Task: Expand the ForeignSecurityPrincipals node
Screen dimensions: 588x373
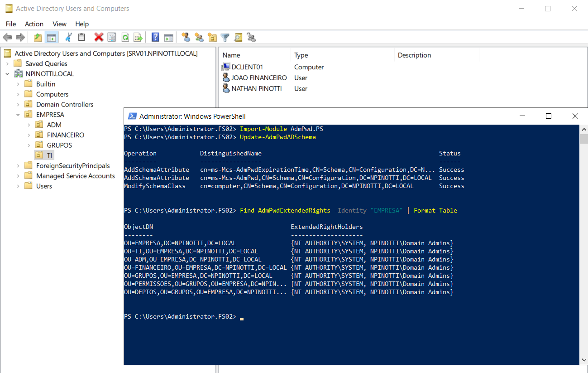Action: pos(18,166)
